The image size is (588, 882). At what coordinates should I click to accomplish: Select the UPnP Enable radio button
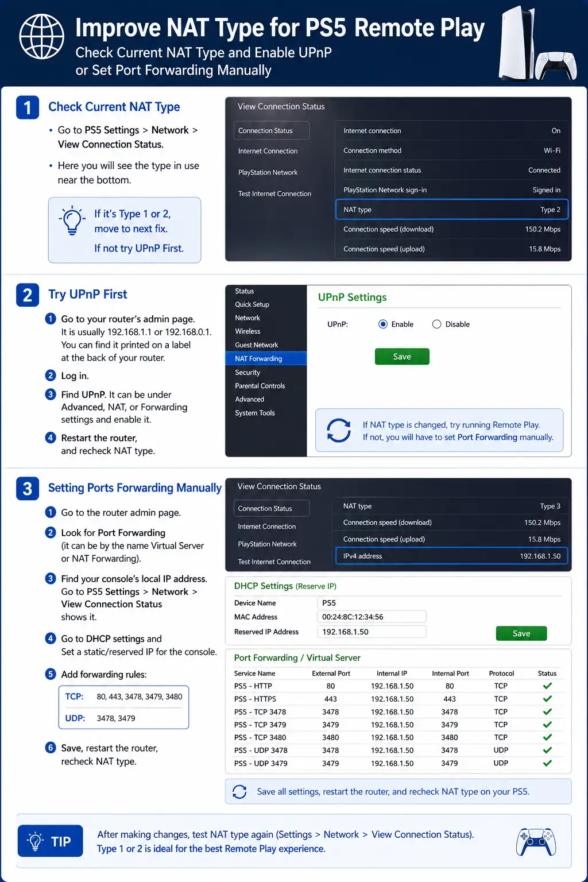click(383, 324)
